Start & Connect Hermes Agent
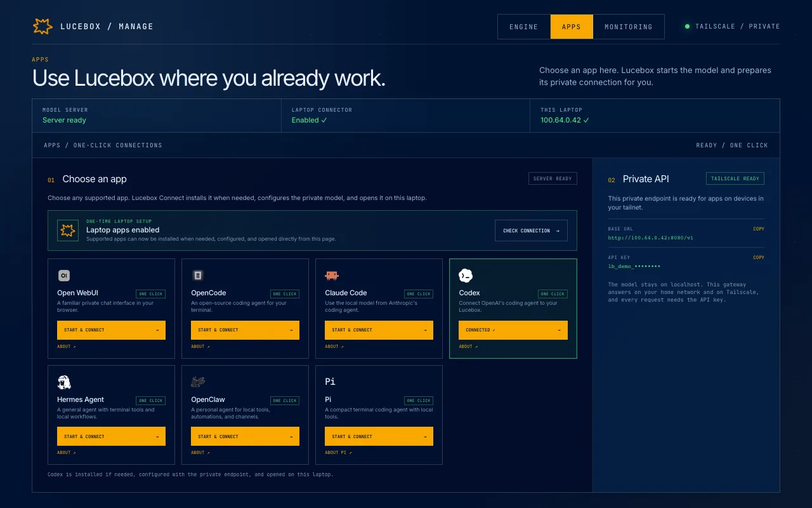This screenshot has width=812, height=508. click(x=111, y=437)
